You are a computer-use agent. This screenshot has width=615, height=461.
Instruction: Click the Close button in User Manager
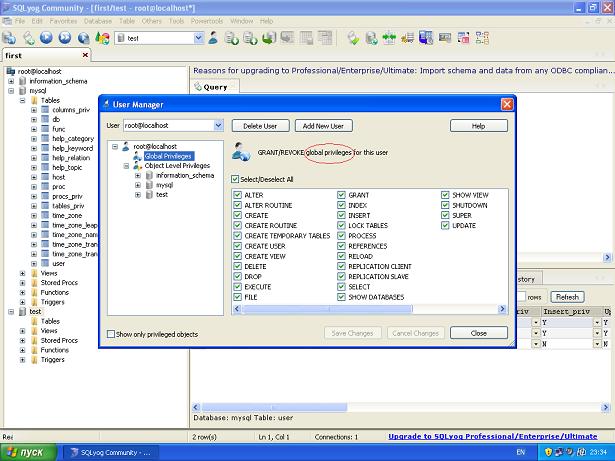(479, 333)
